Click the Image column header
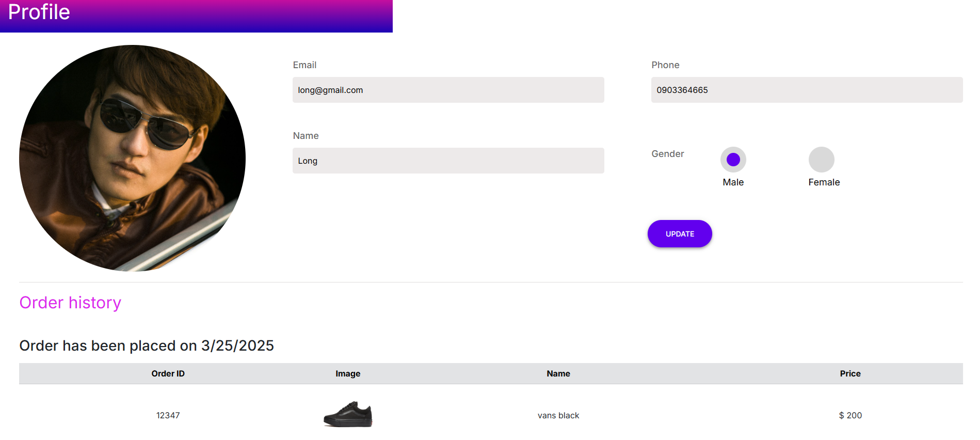Viewport: 980px width, 440px height. click(x=348, y=373)
